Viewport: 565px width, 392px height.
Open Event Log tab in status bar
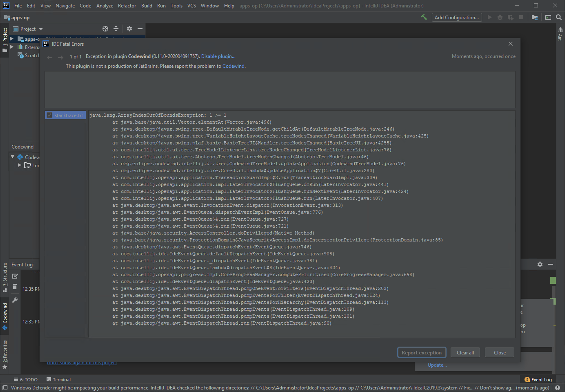tap(538, 380)
